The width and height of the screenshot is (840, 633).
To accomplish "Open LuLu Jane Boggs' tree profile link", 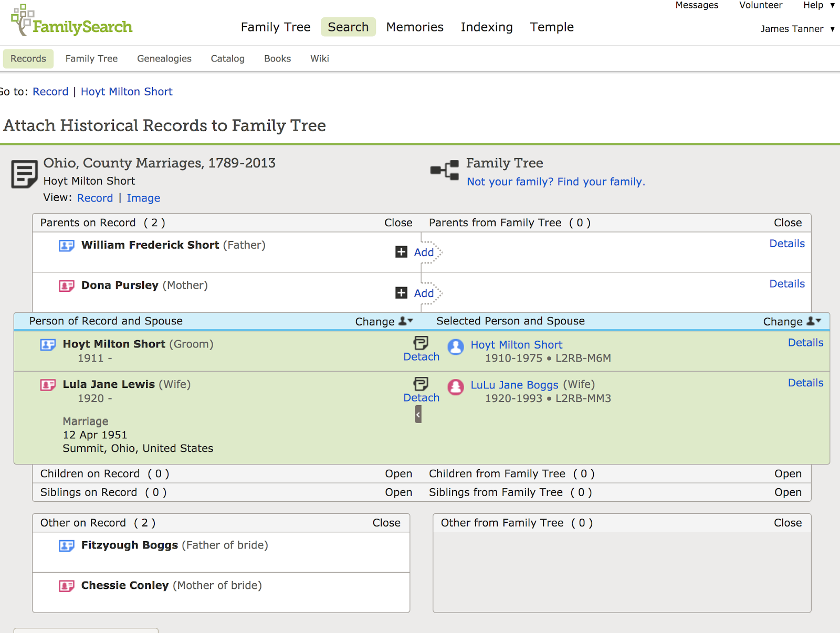I will point(514,385).
